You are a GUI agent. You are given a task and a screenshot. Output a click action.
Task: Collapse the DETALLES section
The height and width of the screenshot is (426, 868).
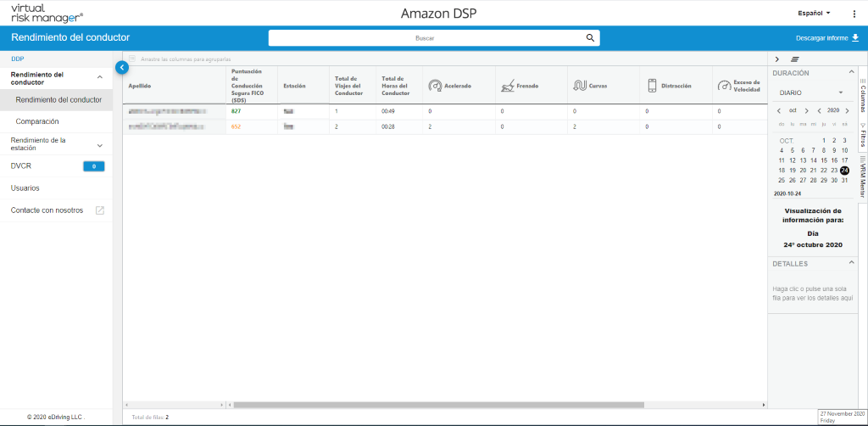click(851, 264)
